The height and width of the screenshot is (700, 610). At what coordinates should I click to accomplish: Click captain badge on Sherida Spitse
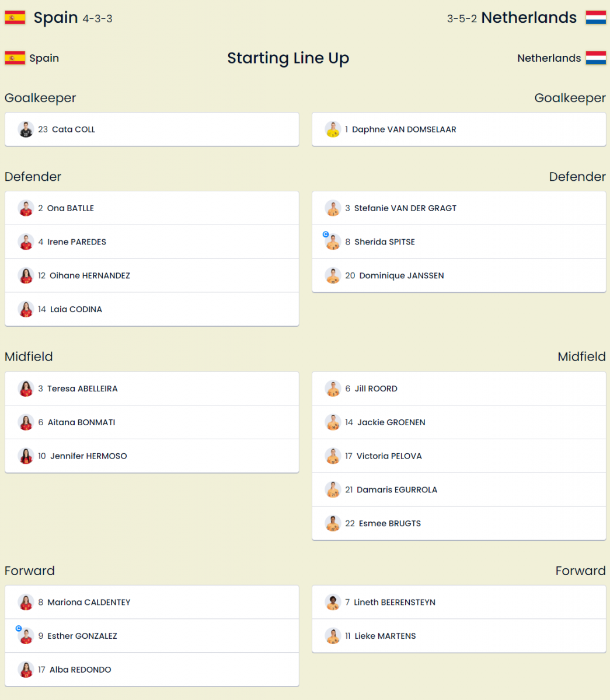pos(326,235)
